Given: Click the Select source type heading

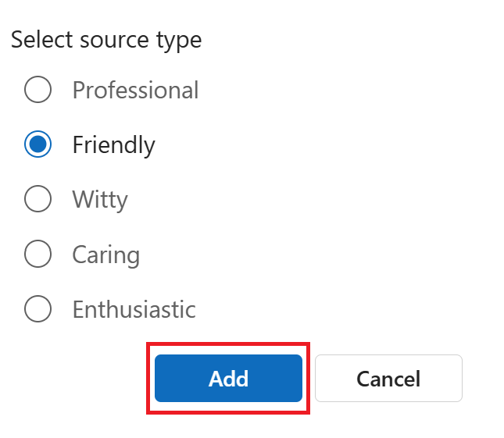Looking at the screenshot, I should [x=106, y=40].
